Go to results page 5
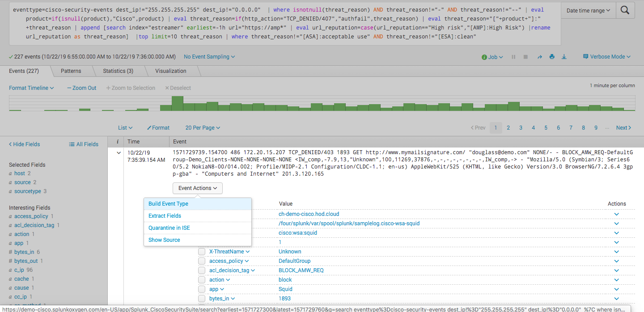The width and height of the screenshot is (644, 312). point(546,128)
